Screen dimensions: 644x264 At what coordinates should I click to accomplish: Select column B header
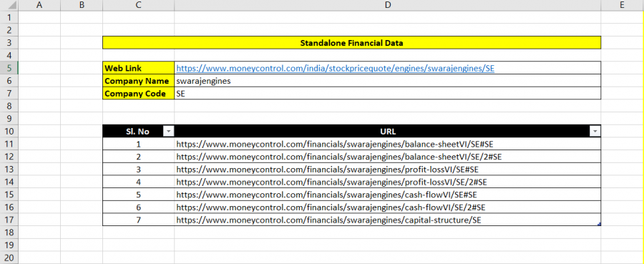pos(82,5)
